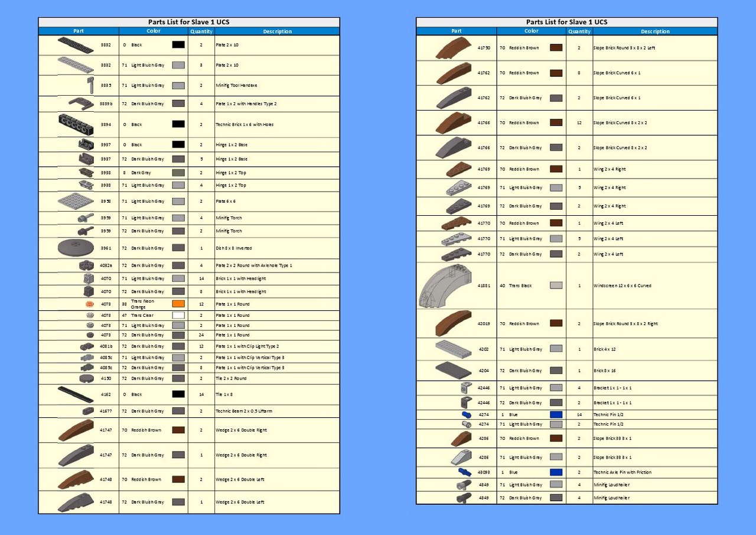Select the Dark Bluish Gray 41748 wedge image
This screenshot has height=535, width=756.
(76, 502)
